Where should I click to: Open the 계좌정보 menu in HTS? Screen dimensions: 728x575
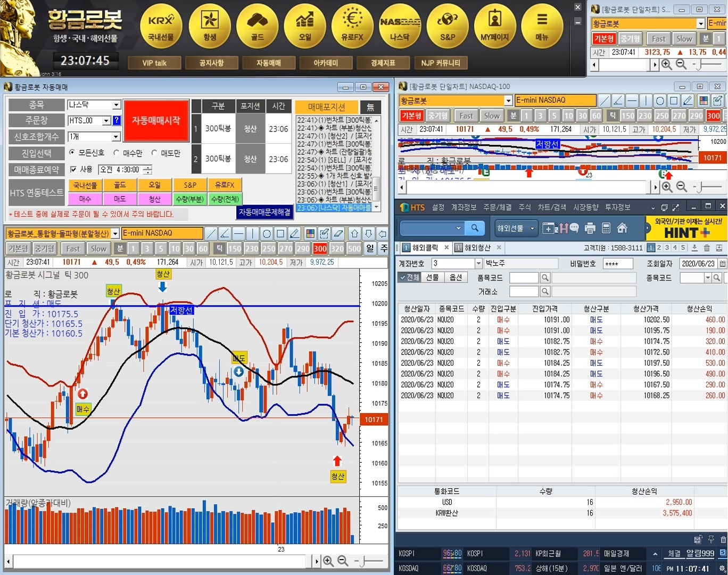click(464, 207)
